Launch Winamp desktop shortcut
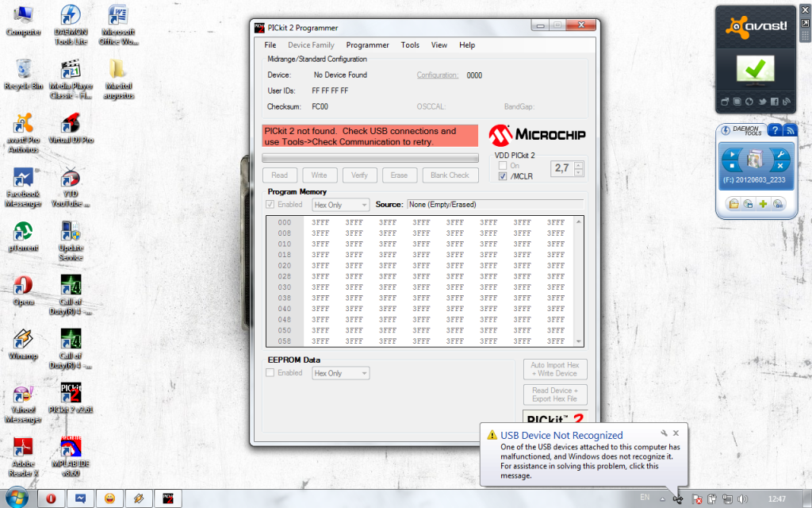812x508 pixels. 23,344
